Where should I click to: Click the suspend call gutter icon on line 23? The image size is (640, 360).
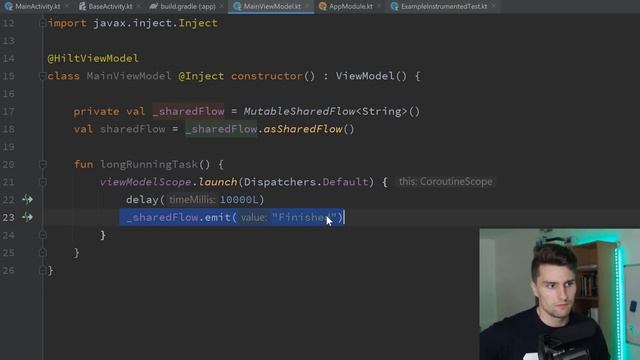pyautogui.click(x=27, y=217)
